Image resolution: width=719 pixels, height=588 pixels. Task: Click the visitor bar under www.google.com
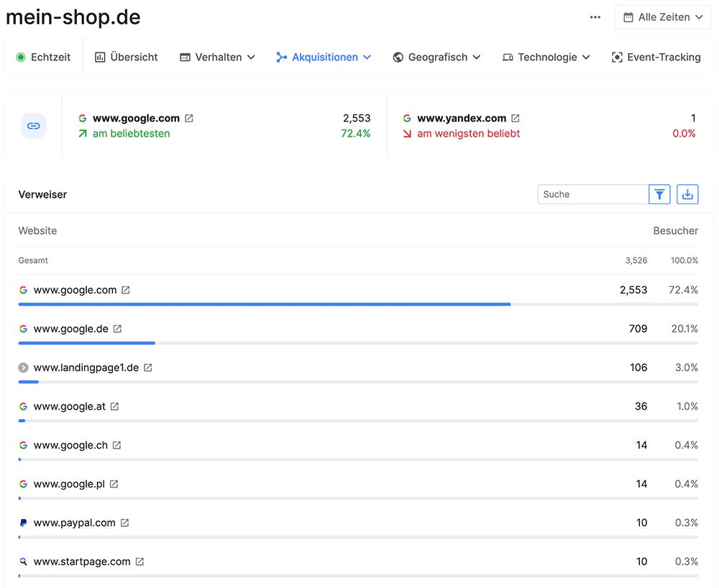point(266,305)
